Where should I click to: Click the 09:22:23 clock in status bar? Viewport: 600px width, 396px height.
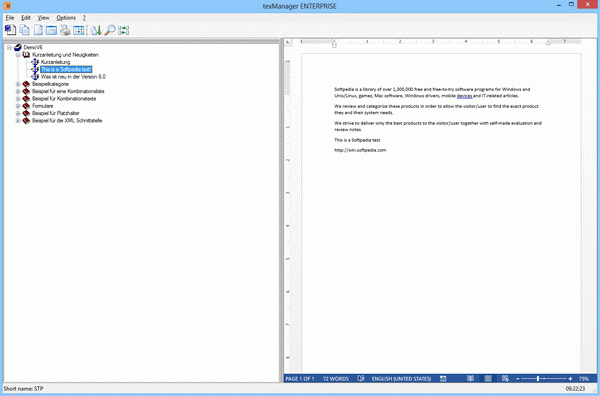[x=575, y=389]
